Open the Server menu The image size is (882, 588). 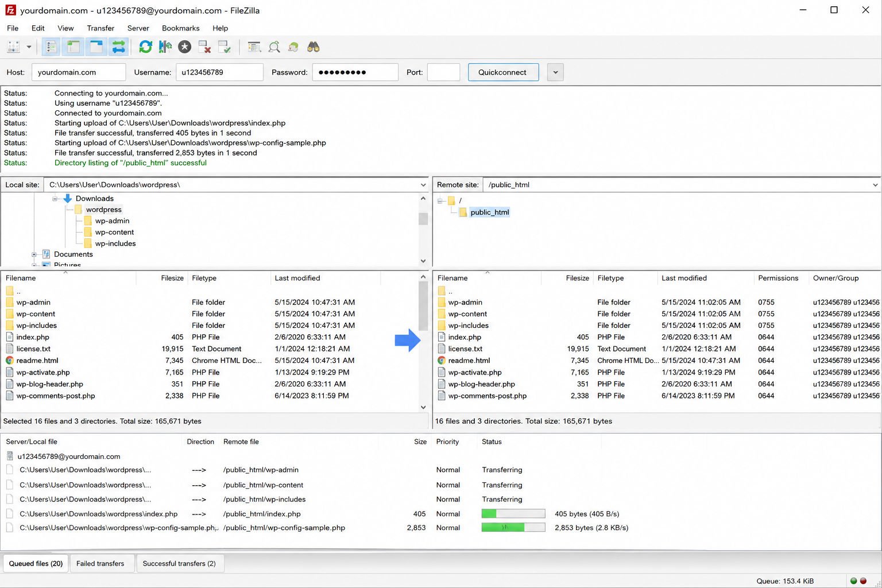138,28
